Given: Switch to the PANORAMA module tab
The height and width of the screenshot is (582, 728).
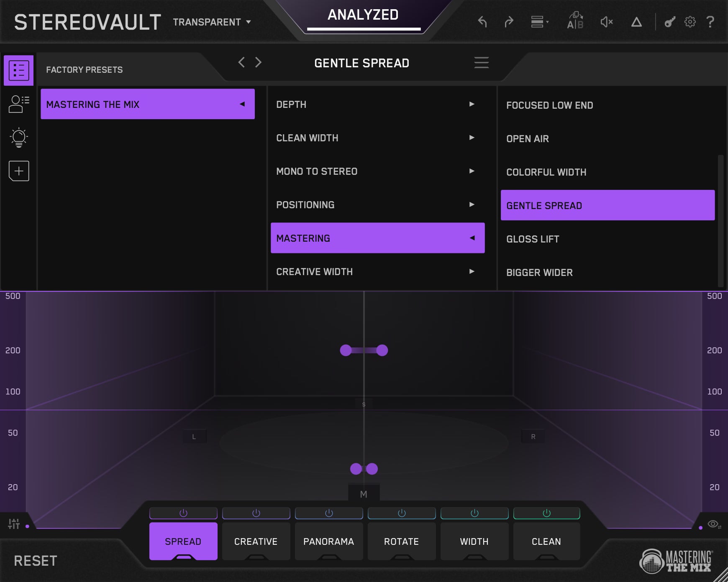Looking at the screenshot, I should (x=329, y=541).
